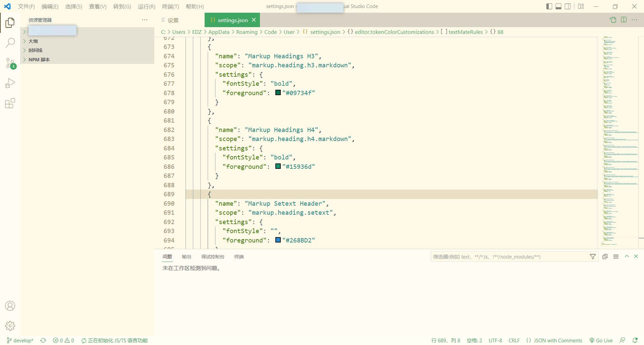
Task: Open Customize Layout icon in title bar
Action: 581,6
